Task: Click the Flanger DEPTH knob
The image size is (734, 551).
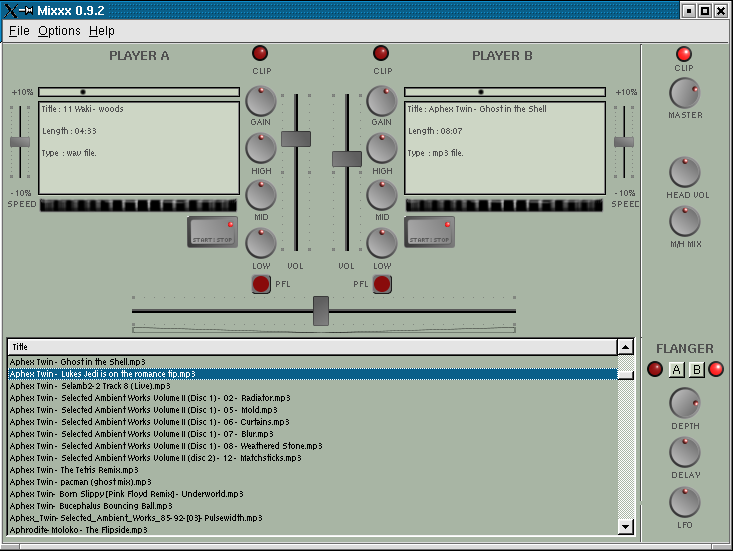Action: tap(685, 403)
